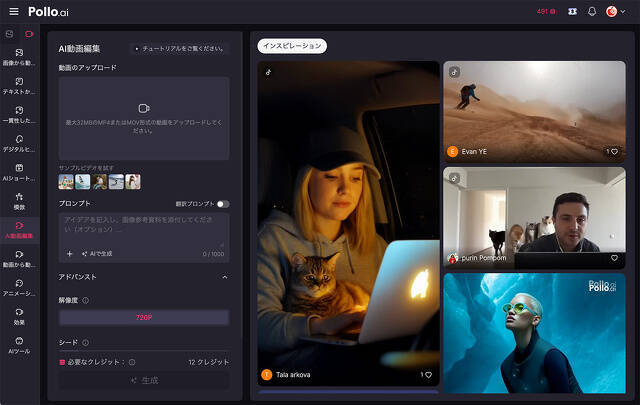Click the video upload drop area
This screenshot has width=640, height=405.
(144, 118)
